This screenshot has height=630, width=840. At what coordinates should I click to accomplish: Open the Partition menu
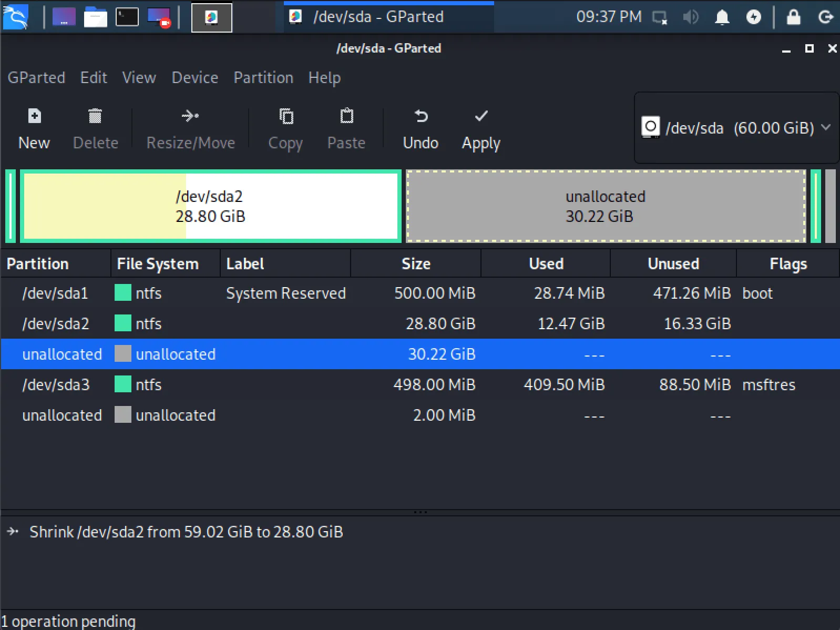(x=263, y=78)
